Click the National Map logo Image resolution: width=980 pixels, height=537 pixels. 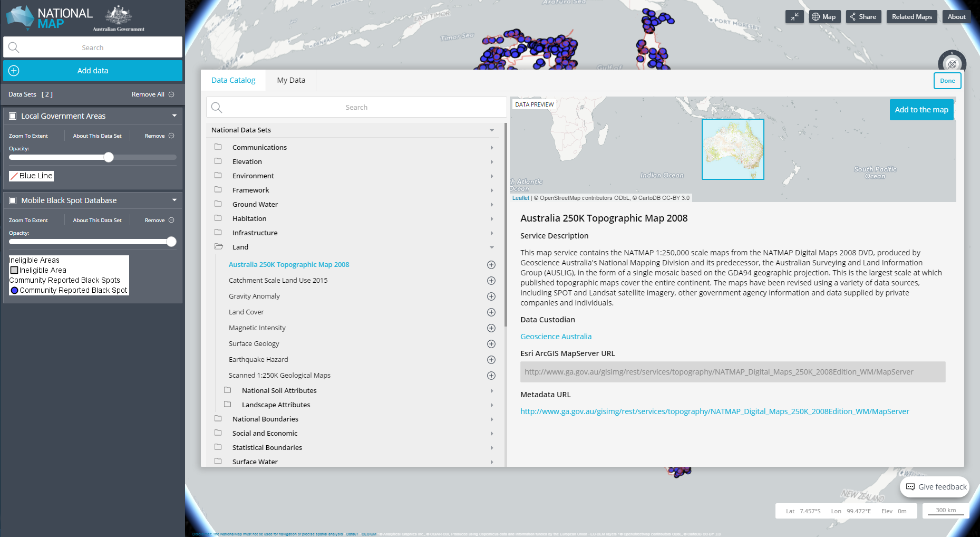pos(49,17)
